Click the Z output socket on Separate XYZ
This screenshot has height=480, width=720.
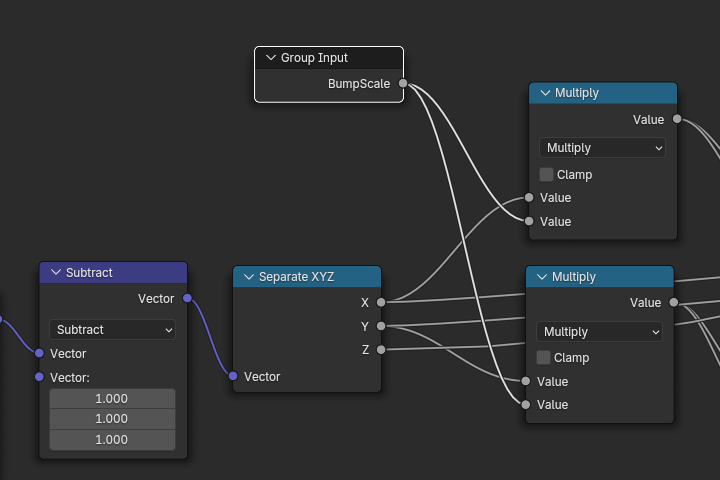point(381,349)
